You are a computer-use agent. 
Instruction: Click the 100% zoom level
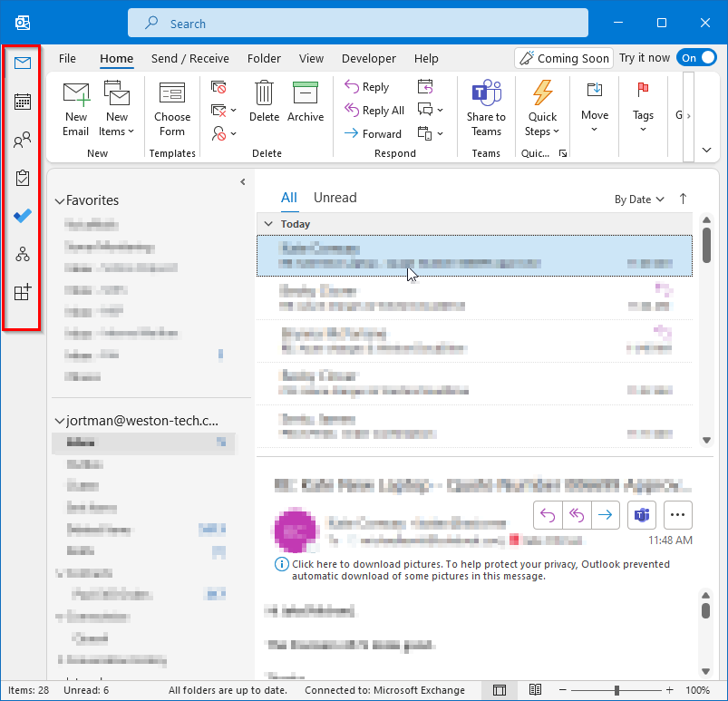click(697, 690)
